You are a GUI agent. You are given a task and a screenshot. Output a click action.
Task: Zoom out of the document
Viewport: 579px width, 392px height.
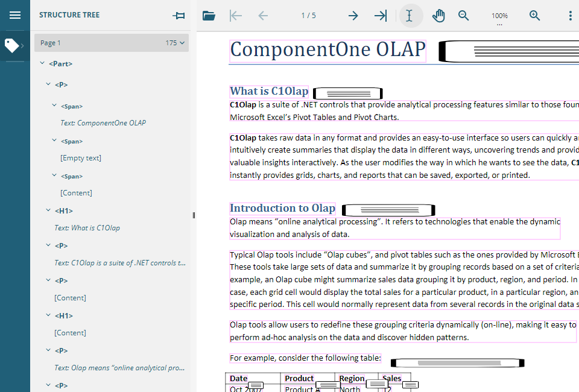pos(463,16)
